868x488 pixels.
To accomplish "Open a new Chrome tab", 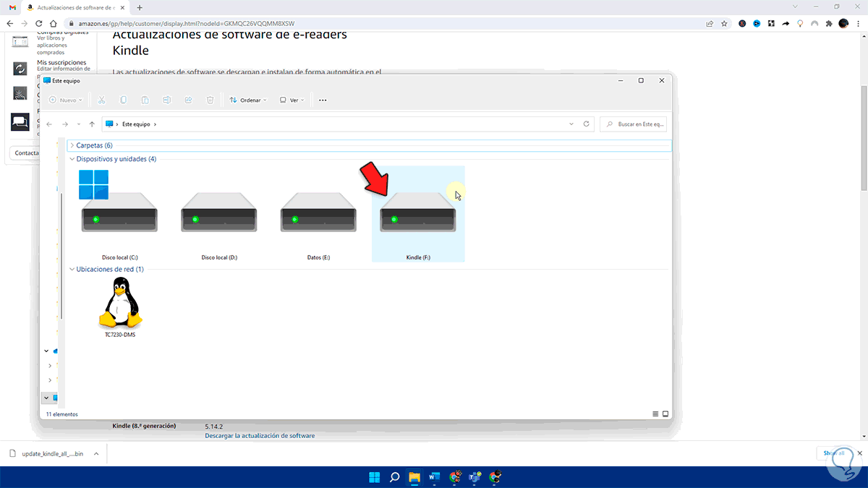I will [x=140, y=7].
